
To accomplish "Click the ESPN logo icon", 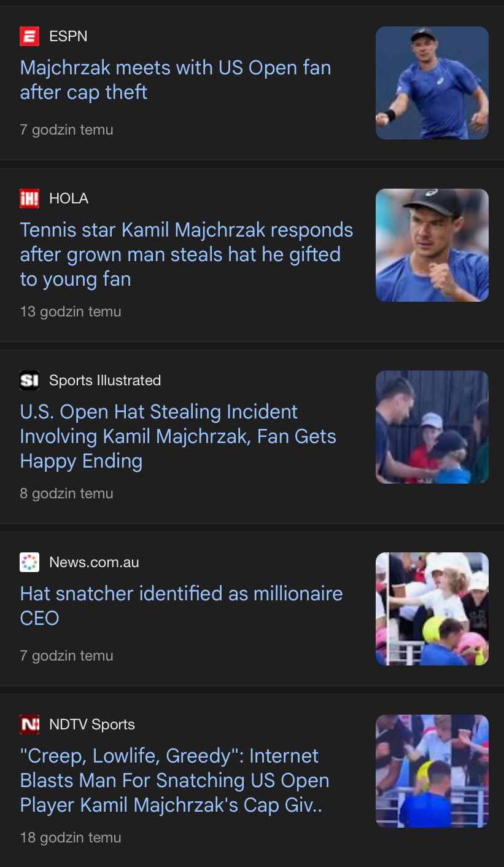I will tap(29, 36).
